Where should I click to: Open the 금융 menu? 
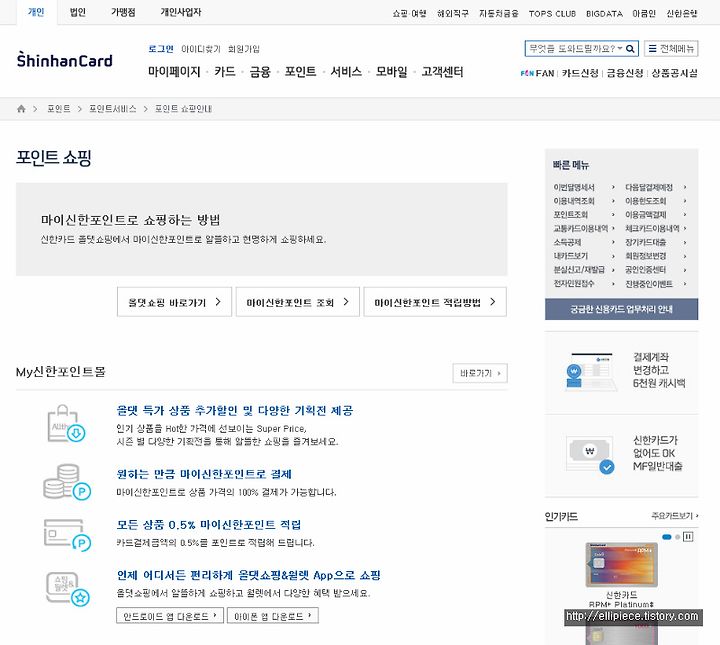[260, 72]
